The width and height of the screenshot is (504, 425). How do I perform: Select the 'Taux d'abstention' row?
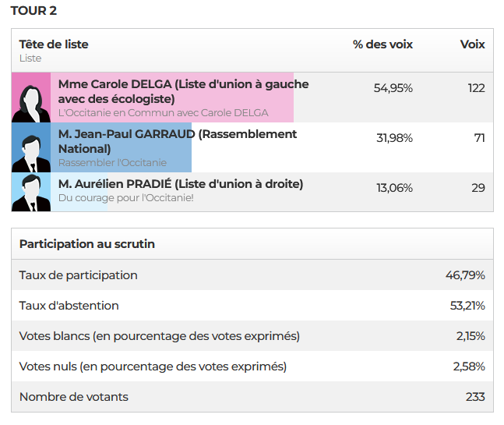coord(252,306)
